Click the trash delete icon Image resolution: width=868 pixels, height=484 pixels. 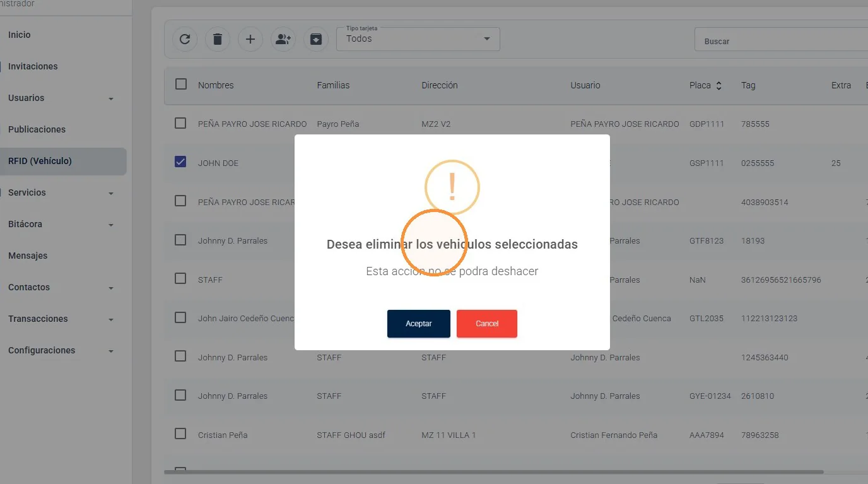pos(218,39)
